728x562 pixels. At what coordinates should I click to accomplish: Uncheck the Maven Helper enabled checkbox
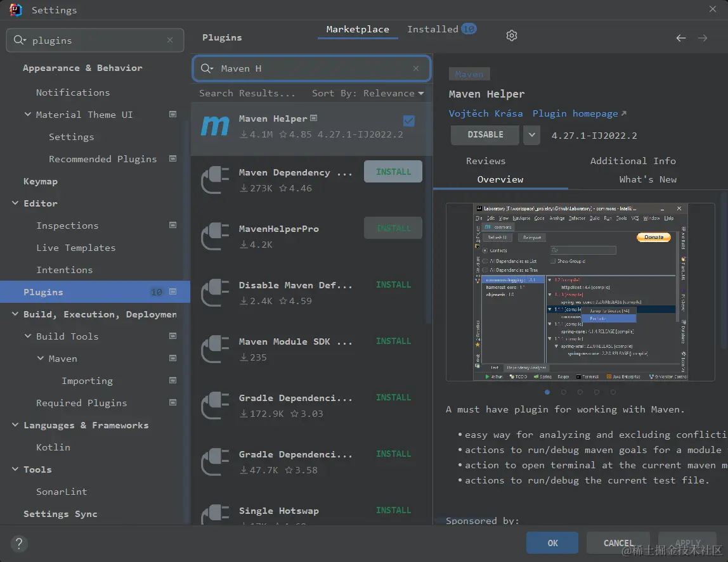point(408,120)
